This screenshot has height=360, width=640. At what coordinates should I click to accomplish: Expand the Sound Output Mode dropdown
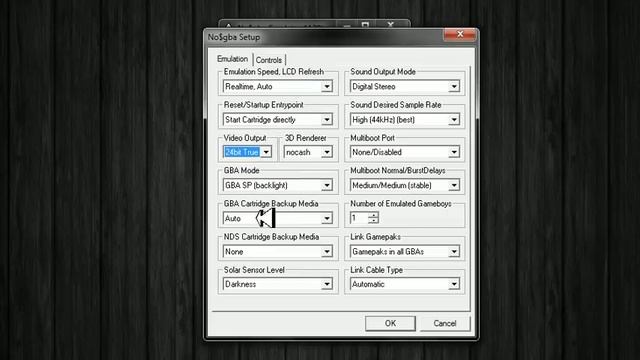pos(454,87)
